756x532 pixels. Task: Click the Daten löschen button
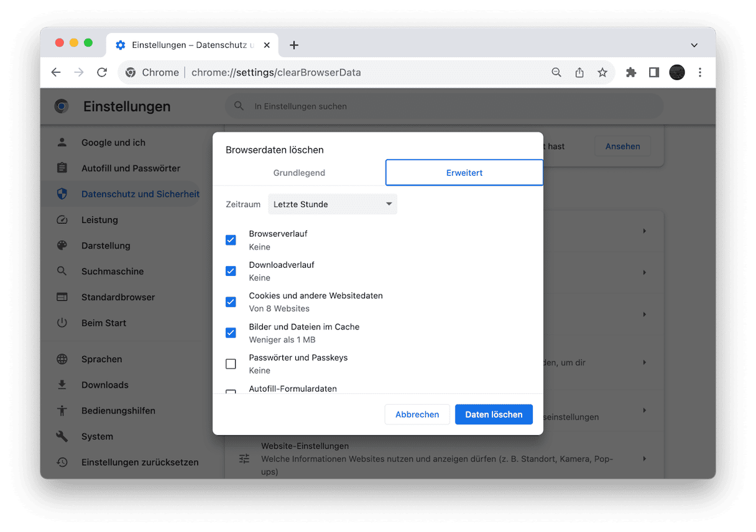(494, 415)
